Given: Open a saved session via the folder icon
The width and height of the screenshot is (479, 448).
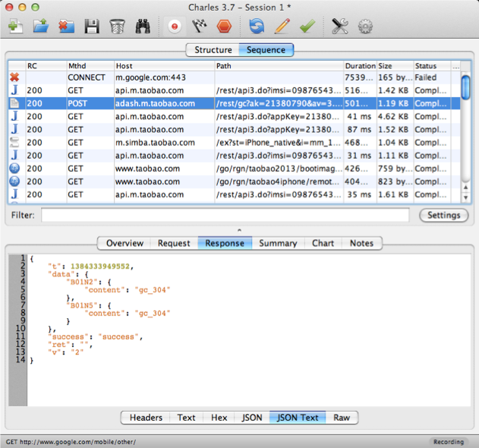Looking at the screenshot, I should [x=40, y=27].
